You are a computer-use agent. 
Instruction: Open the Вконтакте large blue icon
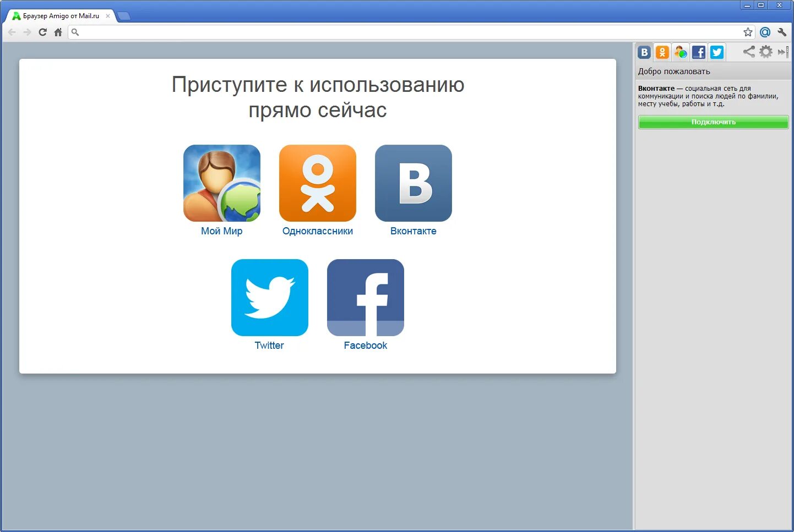414,183
